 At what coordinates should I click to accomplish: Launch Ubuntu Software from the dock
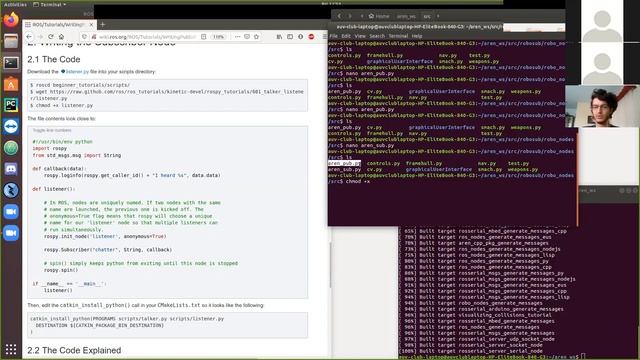(11, 84)
